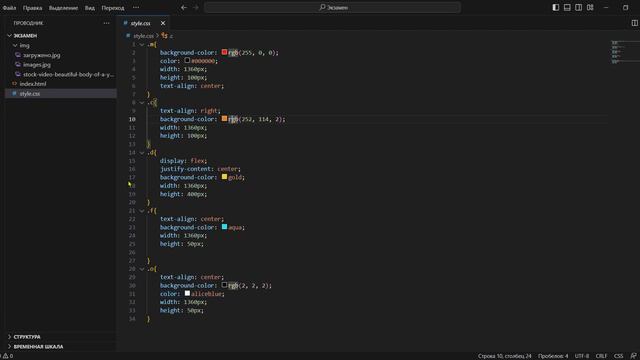
Task: Open color picker for the aliceblue swatch
Action: (187, 293)
